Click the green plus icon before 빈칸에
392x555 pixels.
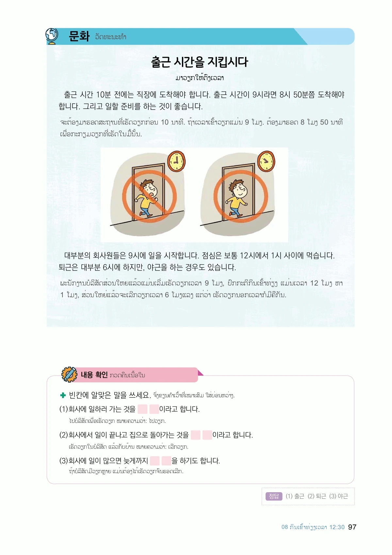click(x=63, y=395)
